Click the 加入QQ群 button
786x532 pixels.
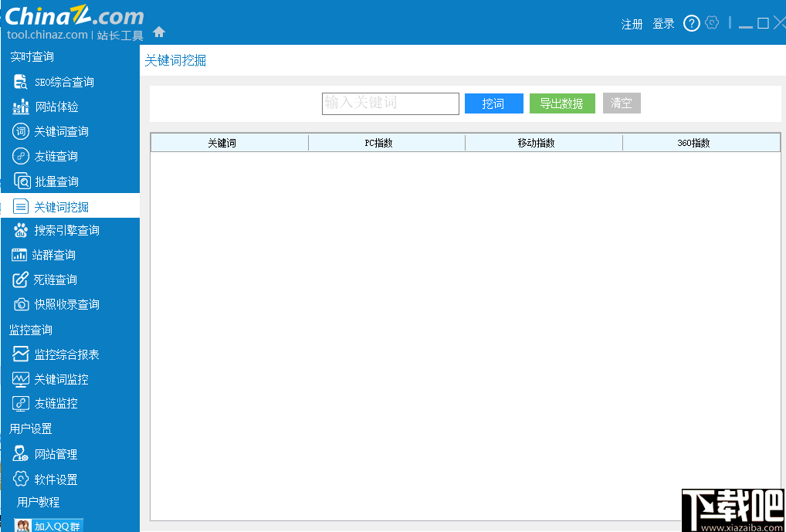coord(49,524)
